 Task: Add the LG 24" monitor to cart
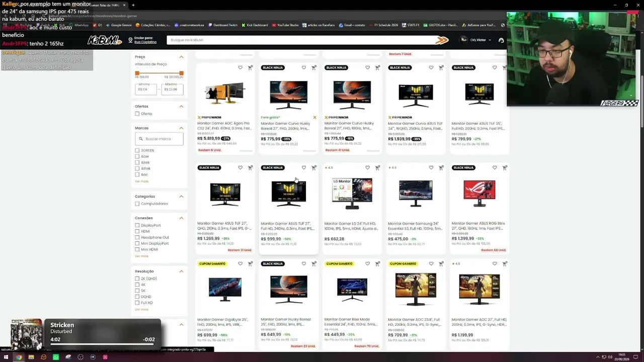(x=377, y=167)
